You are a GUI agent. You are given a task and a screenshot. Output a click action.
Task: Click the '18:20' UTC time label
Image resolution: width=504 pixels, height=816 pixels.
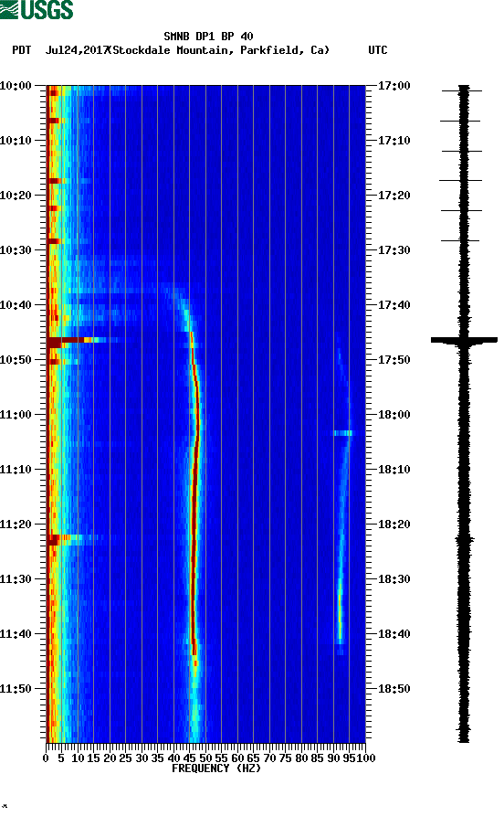(x=394, y=525)
